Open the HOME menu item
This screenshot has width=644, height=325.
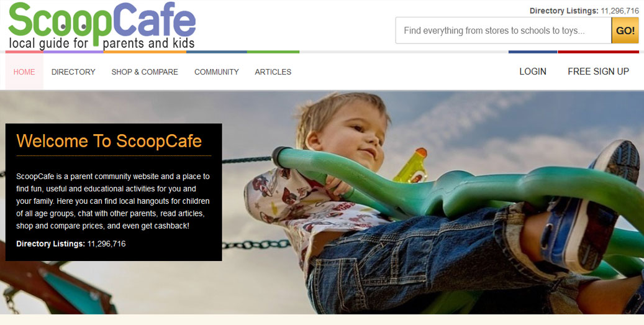coord(24,72)
